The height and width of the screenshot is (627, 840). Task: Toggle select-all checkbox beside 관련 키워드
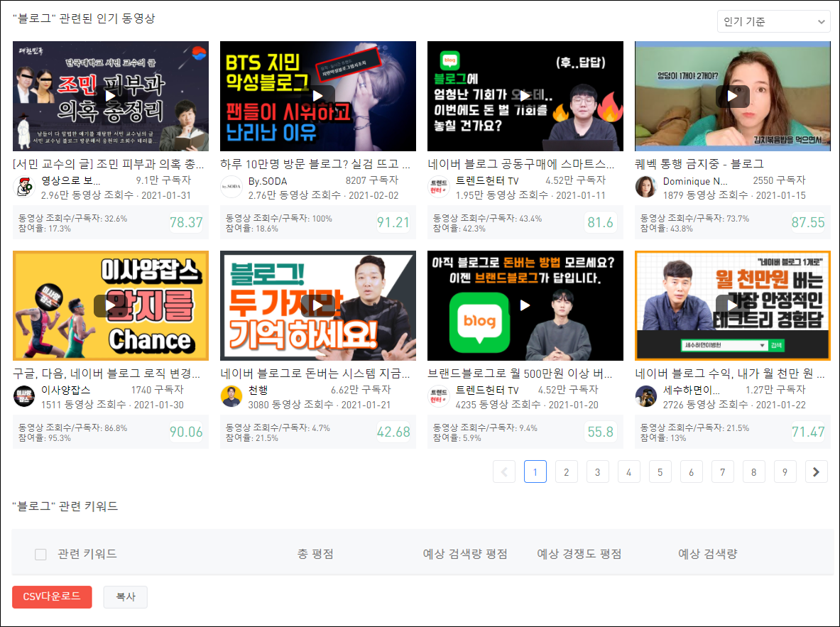point(40,554)
